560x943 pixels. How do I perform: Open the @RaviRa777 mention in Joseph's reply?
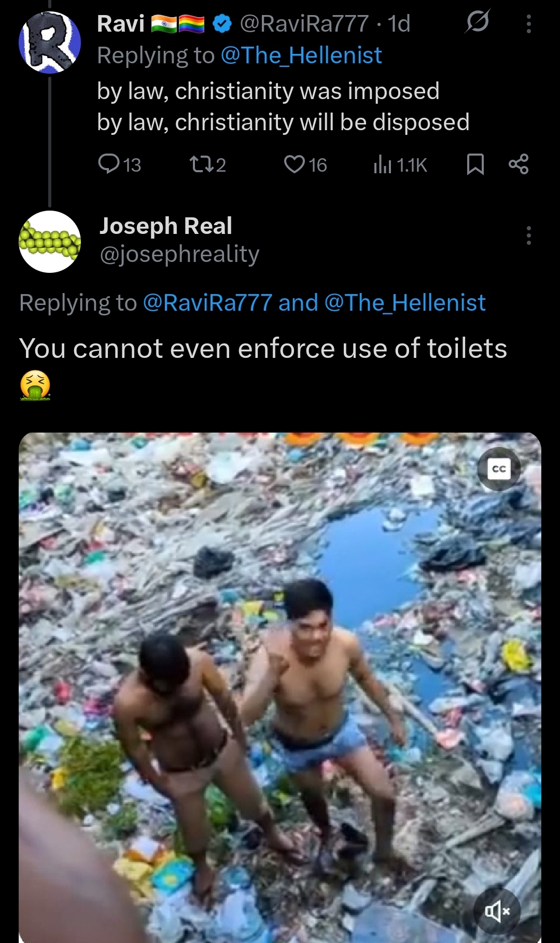tap(207, 303)
